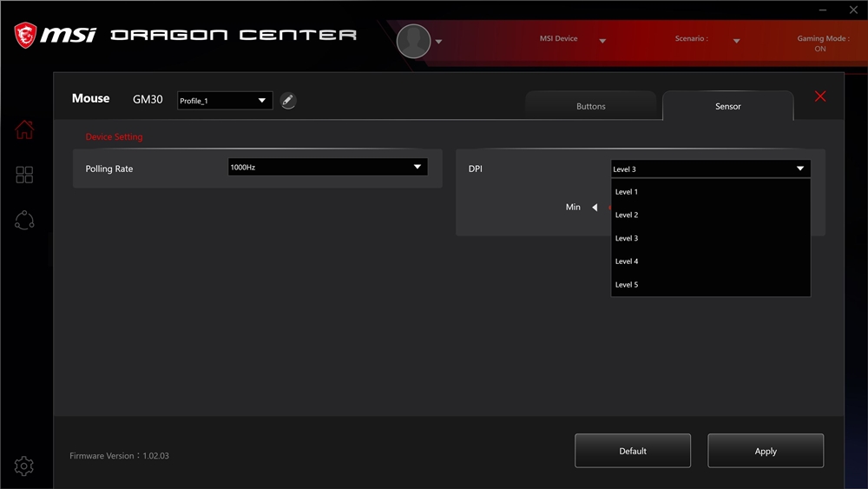Screen dimensions: 868x489
Task: Switch to the Sensor tab
Action: (x=728, y=106)
